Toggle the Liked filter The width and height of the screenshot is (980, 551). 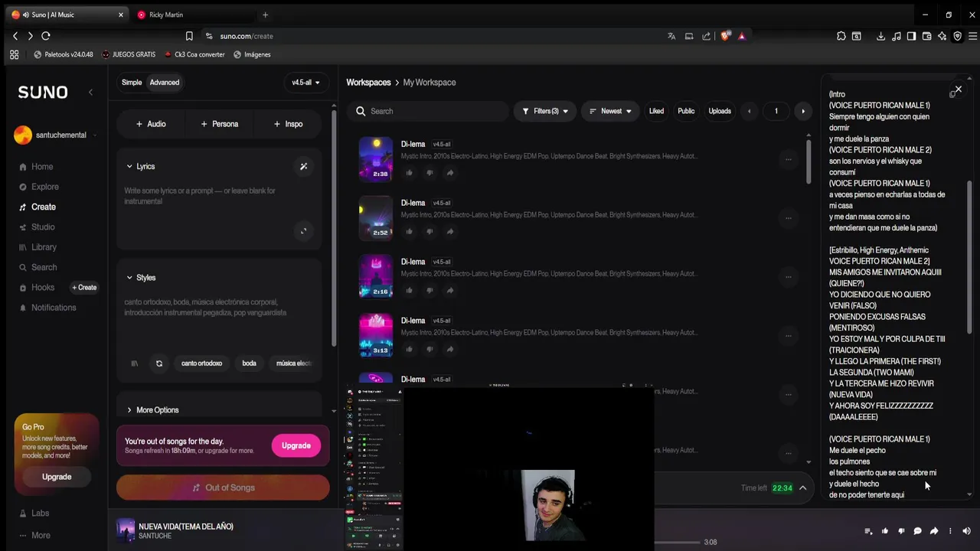click(x=656, y=111)
